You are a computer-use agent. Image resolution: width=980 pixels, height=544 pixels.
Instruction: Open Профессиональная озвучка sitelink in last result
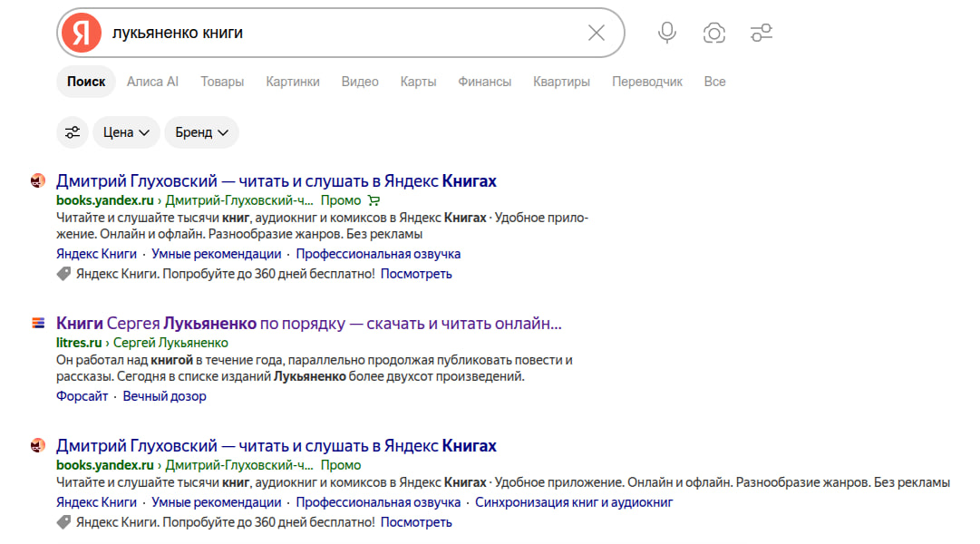(378, 502)
